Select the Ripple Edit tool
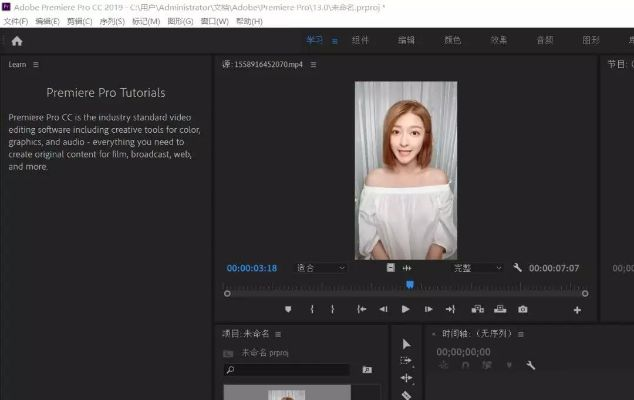Screen dimensions: 634x400 tap(406, 378)
